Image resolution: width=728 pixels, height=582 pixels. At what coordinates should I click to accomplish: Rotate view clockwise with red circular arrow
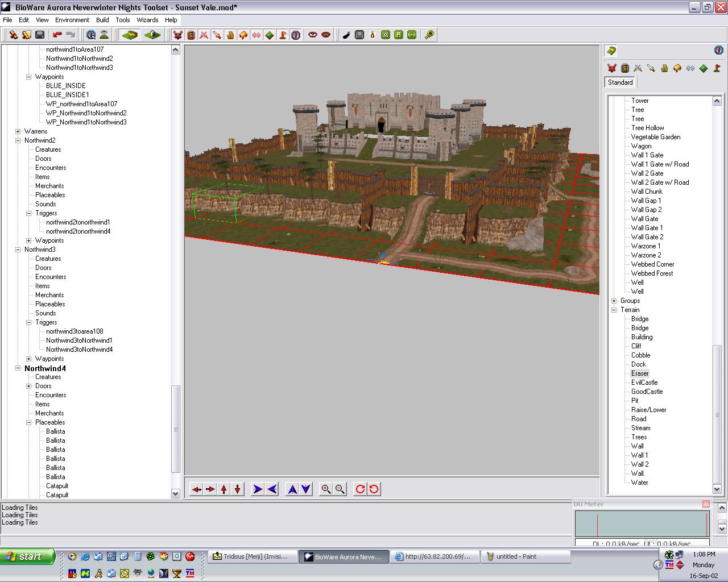point(360,489)
